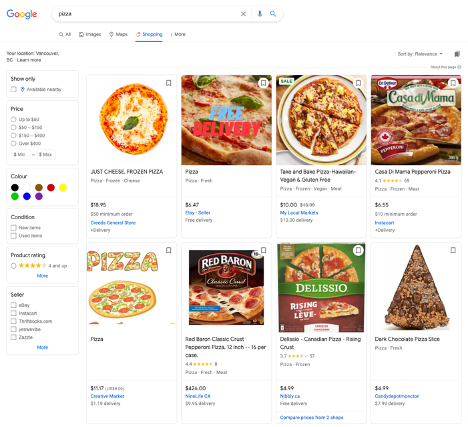Bookmark the Dark Chocolate Pizza Slice
The height and width of the screenshot is (427, 468).
453,250
